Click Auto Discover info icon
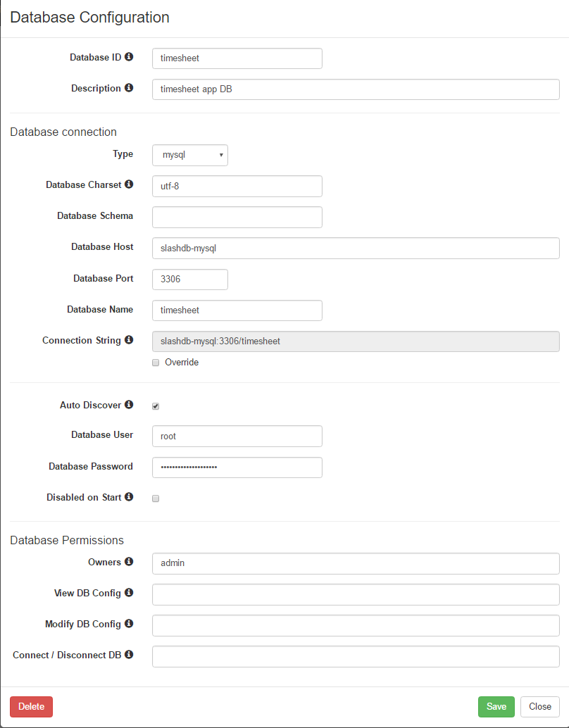 [129, 404]
